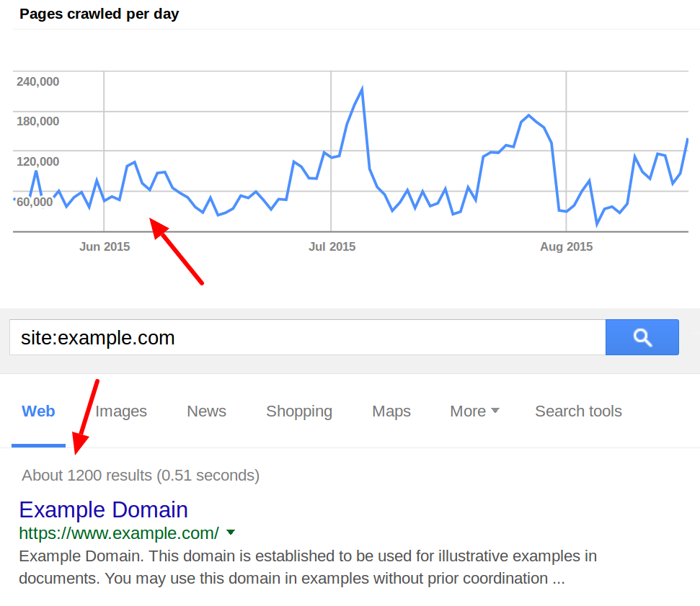Click the Jun 2015 axis label

[x=105, y=246]
